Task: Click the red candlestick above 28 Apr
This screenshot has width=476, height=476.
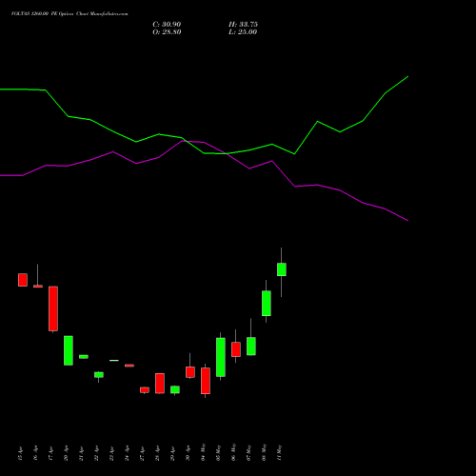Action: tap(160, 384)
